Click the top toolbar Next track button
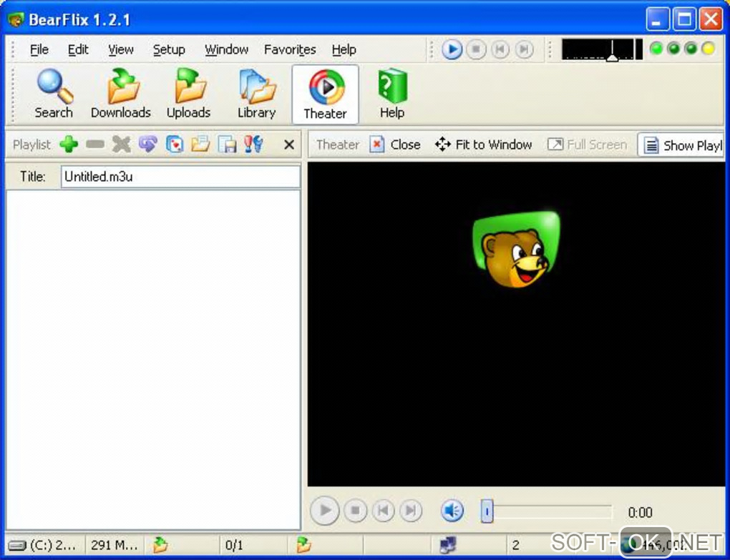Screen dimensions: 730x560 [x=524, y=49]
